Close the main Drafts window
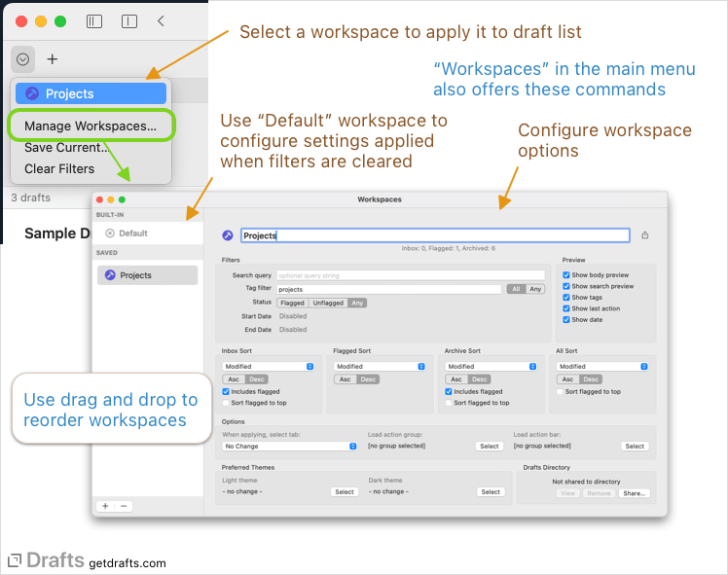728x575 pixels. pos(21,21)
